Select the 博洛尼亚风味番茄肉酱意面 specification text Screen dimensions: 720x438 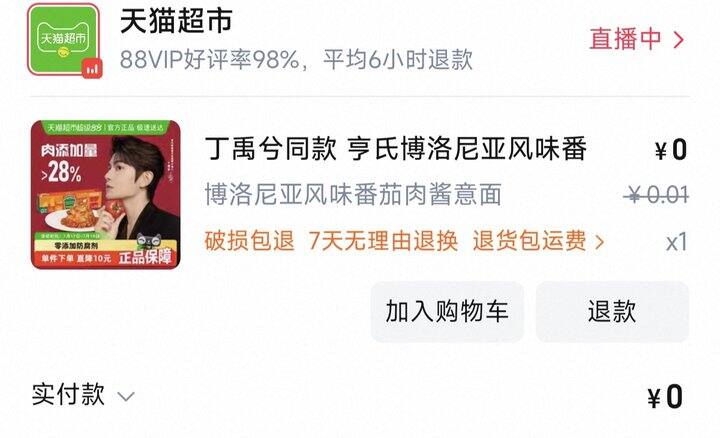[x=353, y=194]
